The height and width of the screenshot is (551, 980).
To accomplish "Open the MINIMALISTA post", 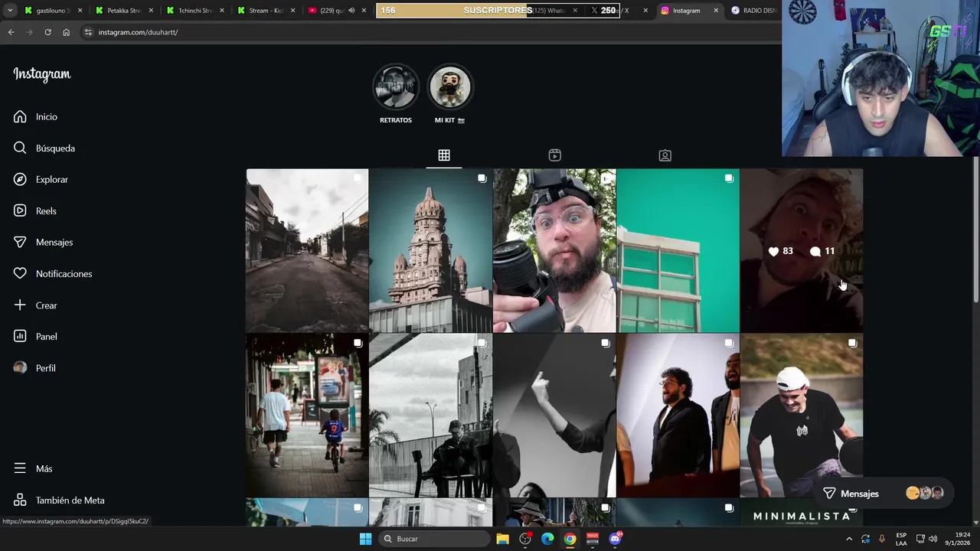I will [x=802, y=513].
